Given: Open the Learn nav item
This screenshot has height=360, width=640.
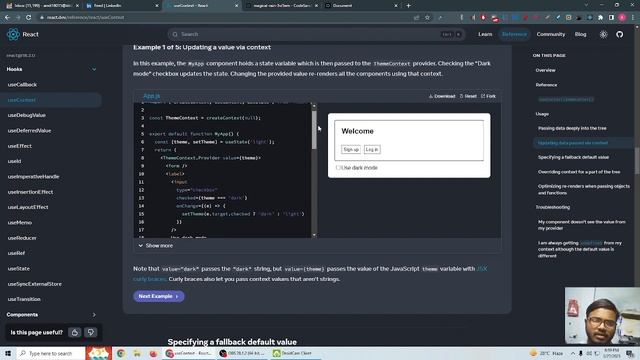Looking at the screenshot, I should [485, 34].
